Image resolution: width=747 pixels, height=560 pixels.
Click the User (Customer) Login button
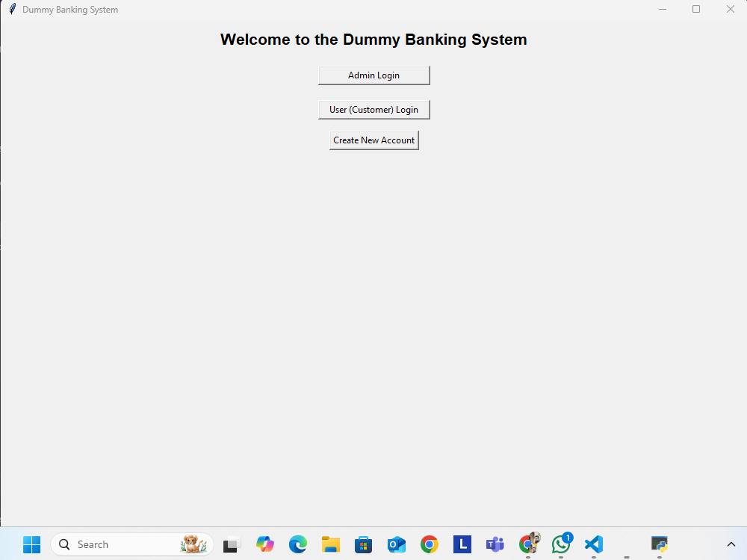(x=374, y=110)
